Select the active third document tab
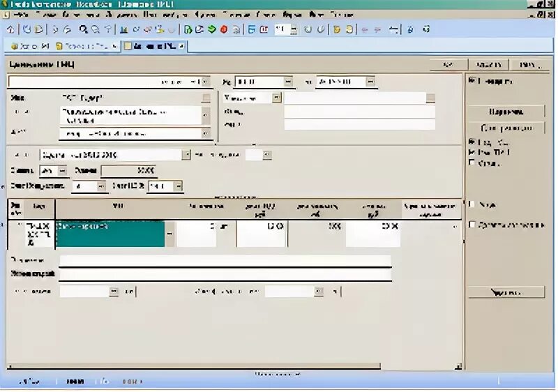Image resolution: width=558 pixels, height=392 pixels. [x=154, y=46]
